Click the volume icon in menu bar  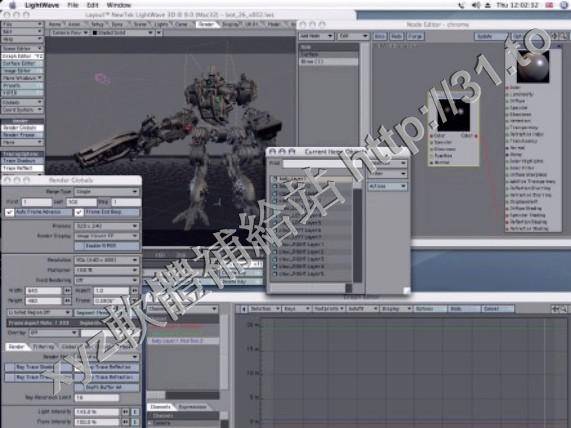[476, 5]
